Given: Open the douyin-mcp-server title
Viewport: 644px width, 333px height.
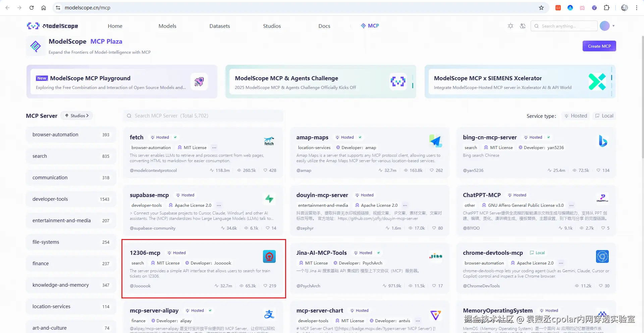Looking at the screenshot, I should [322, 195].
